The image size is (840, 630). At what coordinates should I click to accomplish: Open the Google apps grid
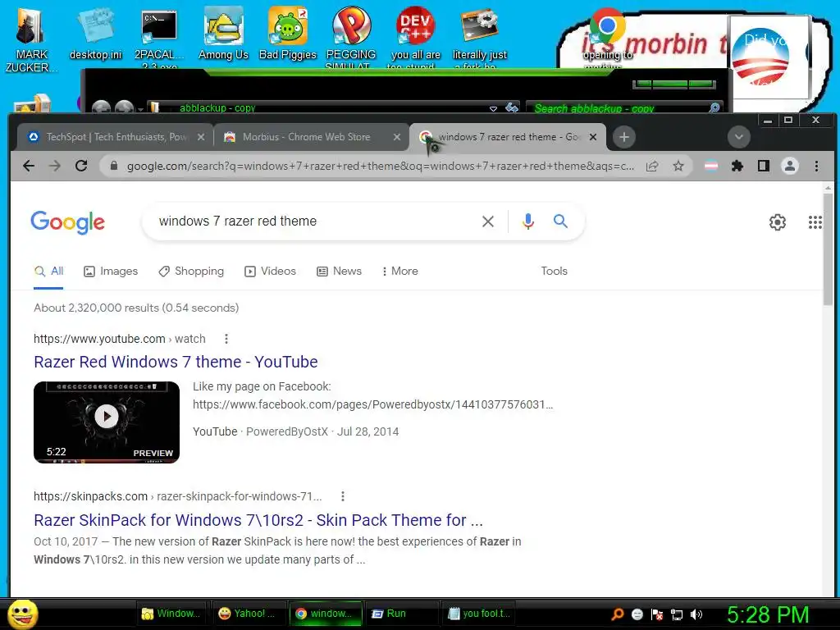pyautogui.click(x=815, y=221)
